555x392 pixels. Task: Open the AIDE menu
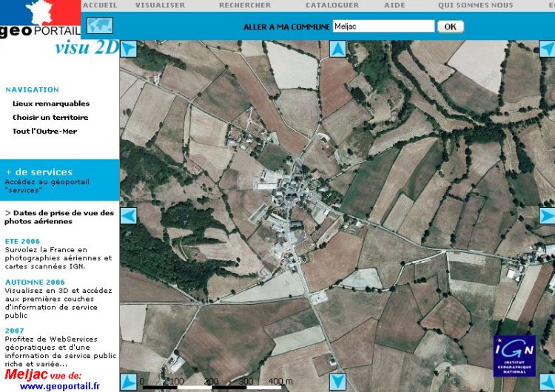[x=394, y=5]
